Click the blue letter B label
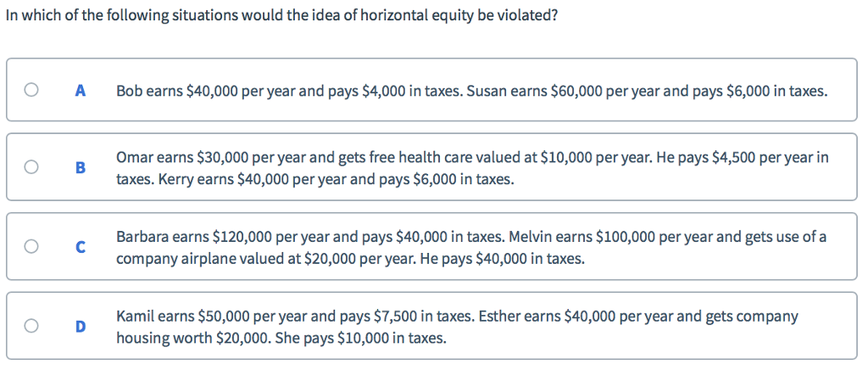Viewport: 868px width, 376px height. pyautogui.click(x=81, y=168)
